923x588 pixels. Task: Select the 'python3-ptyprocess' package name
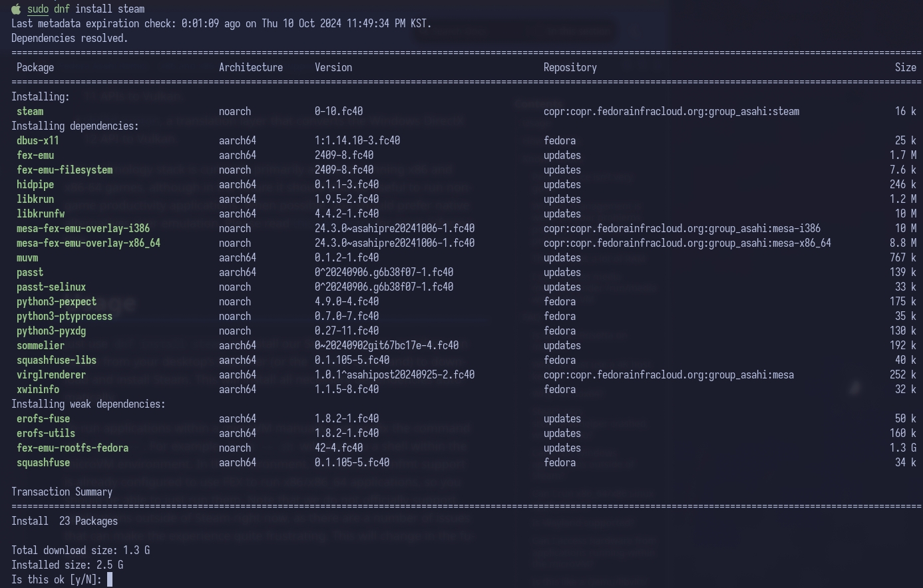[65, 316]
